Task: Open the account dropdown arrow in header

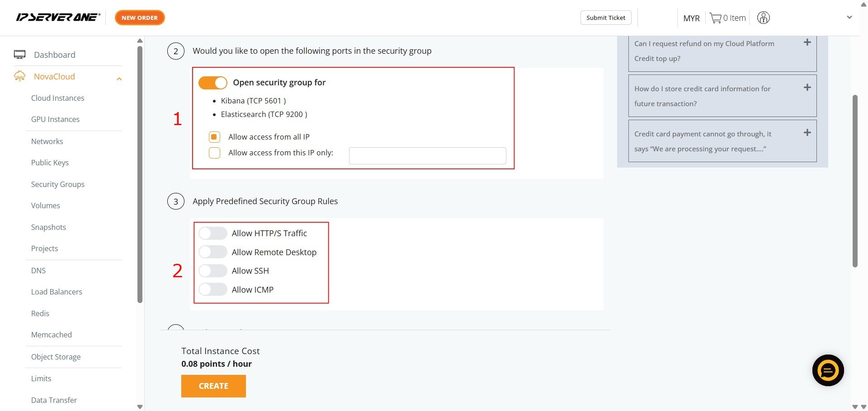Action: pos(849,18)
